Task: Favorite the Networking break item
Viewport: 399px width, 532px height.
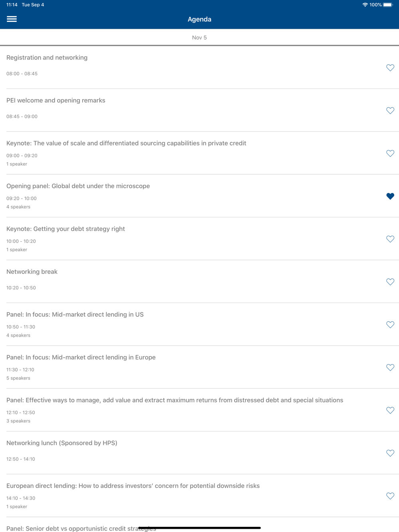Action: [390, 282]
